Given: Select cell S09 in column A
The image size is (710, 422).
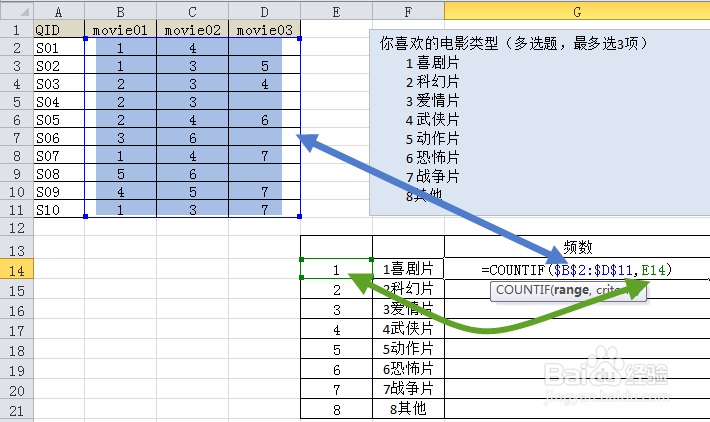Looking at the screenshot, I should [59, 192].
